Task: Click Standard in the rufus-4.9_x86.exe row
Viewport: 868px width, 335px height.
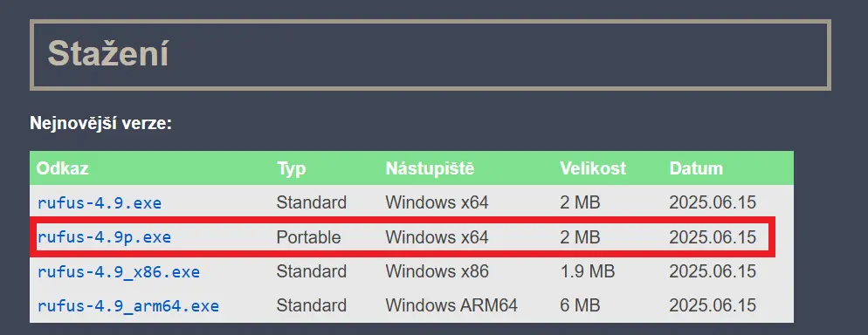Action: click(x=312, y=272)
